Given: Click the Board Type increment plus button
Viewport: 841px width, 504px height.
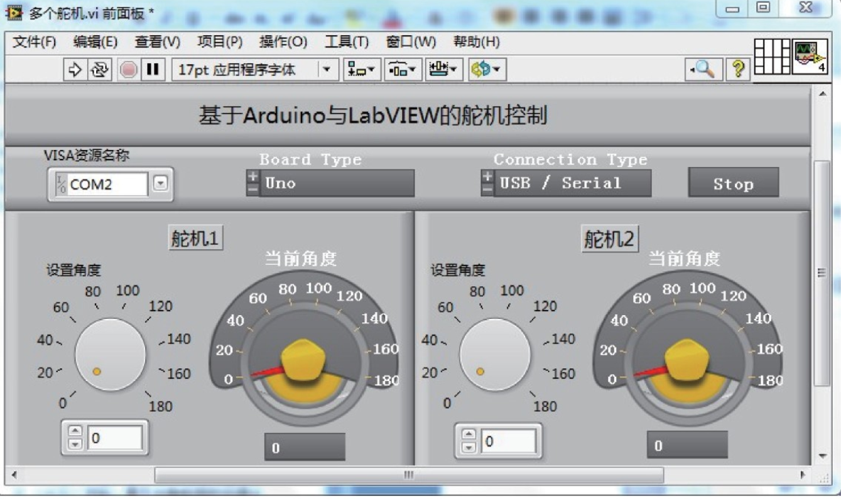Looking at the screenshot, I should [252, 176].
